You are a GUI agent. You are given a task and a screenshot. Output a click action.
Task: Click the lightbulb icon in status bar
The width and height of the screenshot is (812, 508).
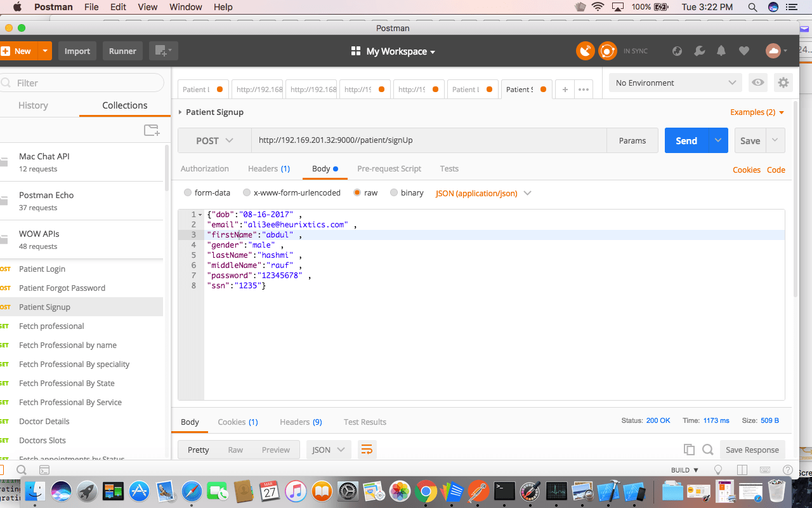pos(718,470)
